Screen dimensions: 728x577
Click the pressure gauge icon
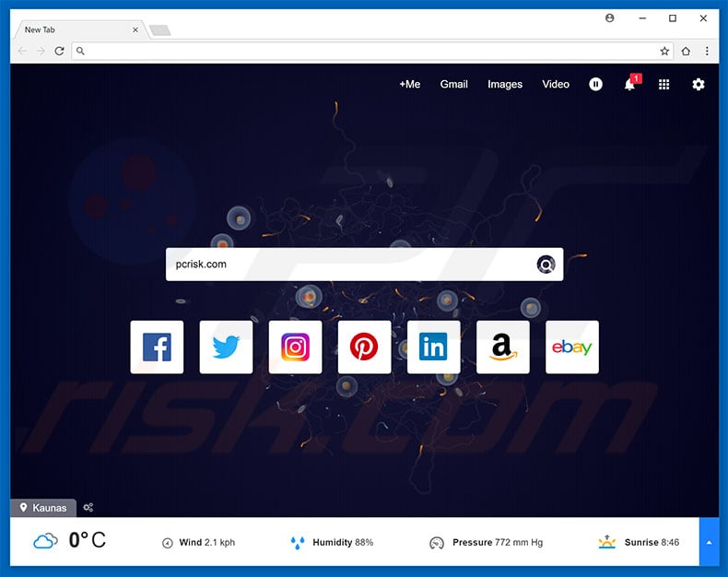pos(437,543)
